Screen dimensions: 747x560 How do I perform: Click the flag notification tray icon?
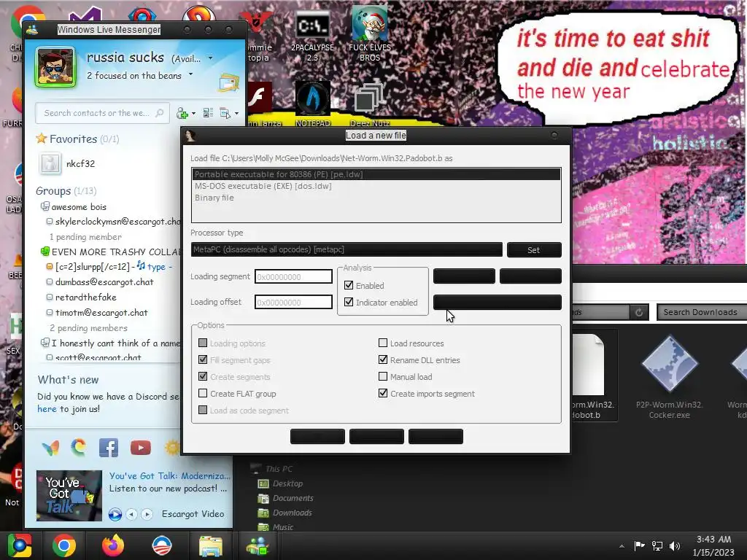[639, 545]
